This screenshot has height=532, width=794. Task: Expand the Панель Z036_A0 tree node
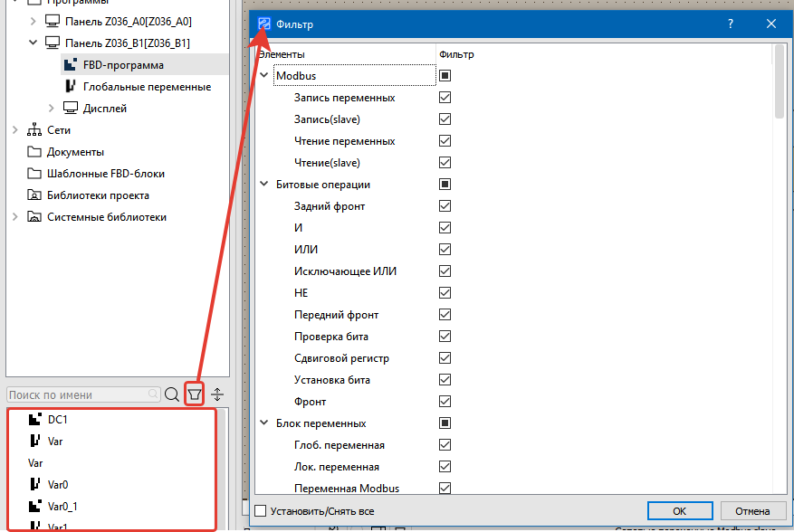(x=33, y=22)
